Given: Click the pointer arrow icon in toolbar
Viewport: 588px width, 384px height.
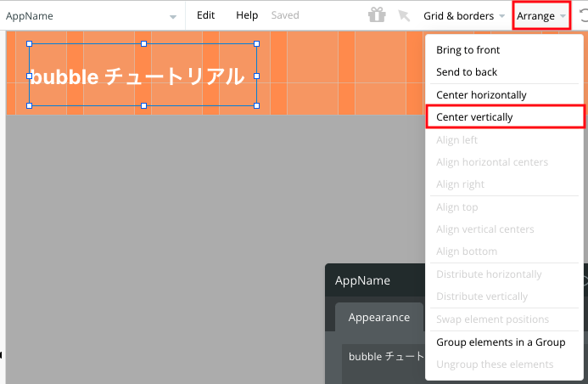Looking at the screenshot, I should click(404, 16).
